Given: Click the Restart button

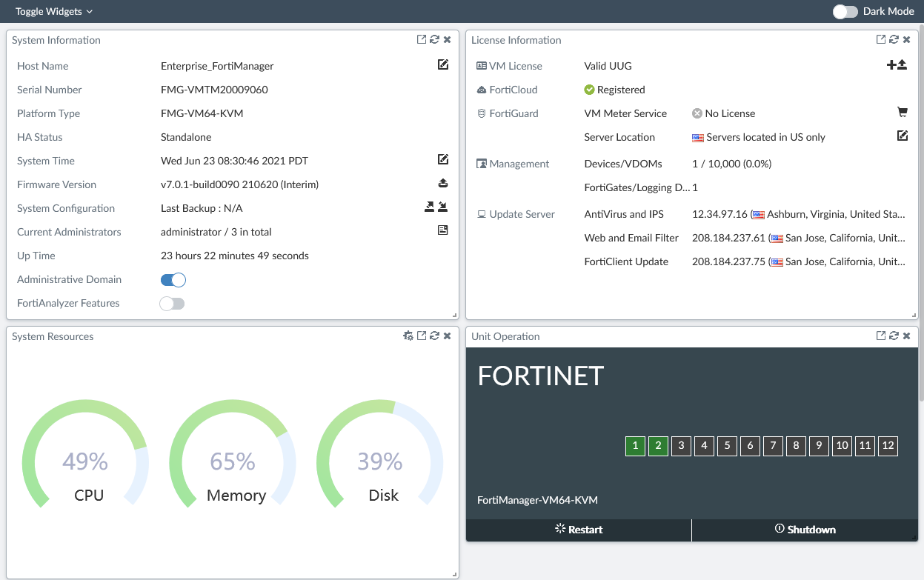Looking at the screenshot, I should 579,529.
